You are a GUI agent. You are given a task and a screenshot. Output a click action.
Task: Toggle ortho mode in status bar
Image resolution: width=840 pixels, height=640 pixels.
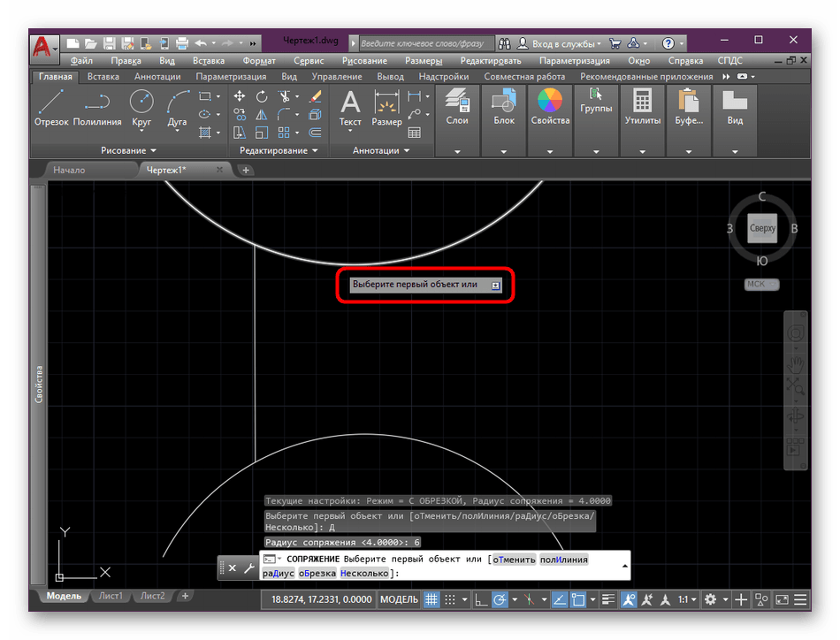(x=481, y=600)
